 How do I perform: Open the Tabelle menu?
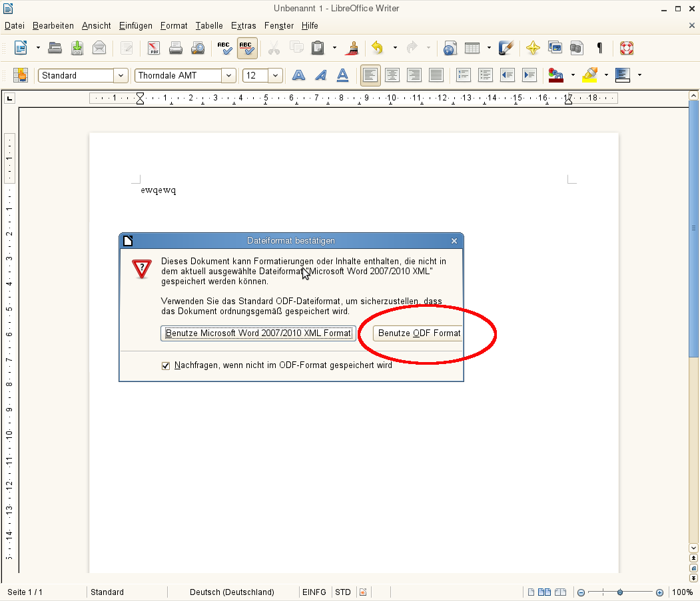[x=209, y=25]
